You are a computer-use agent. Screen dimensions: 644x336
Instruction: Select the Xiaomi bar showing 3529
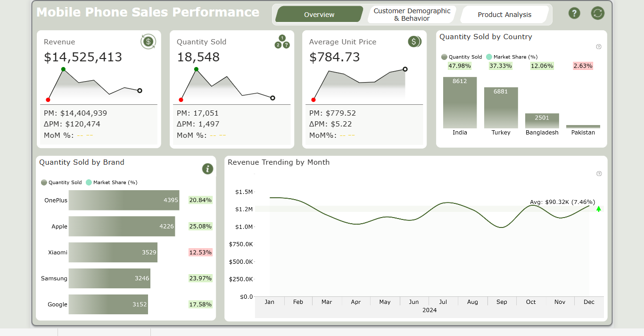pos(113,252)
